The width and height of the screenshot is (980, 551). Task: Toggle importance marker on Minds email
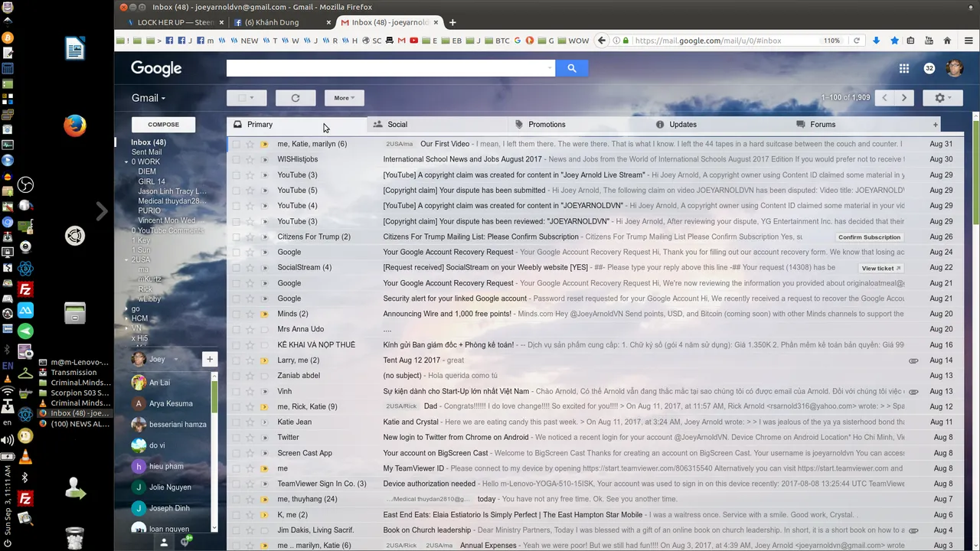tap(265, 314)
